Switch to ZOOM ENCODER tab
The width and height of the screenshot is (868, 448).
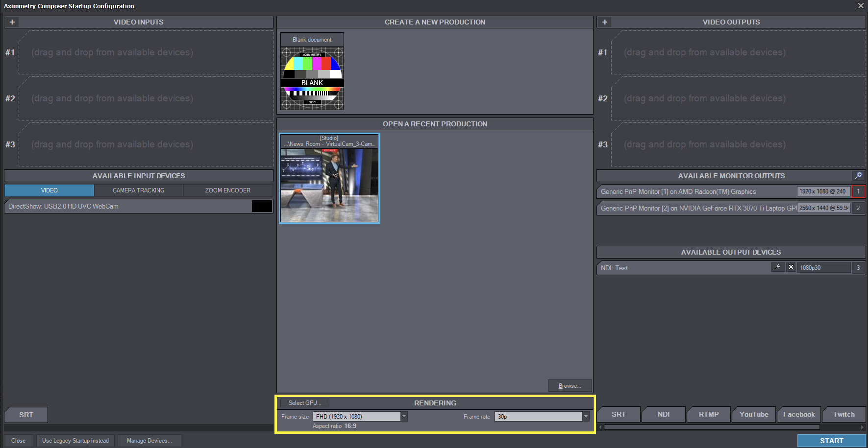coord(228,190)
